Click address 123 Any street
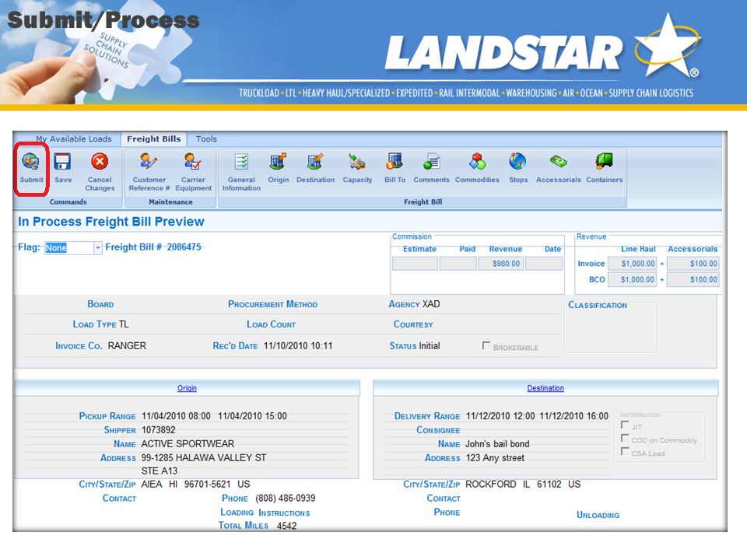 (495, 457)
